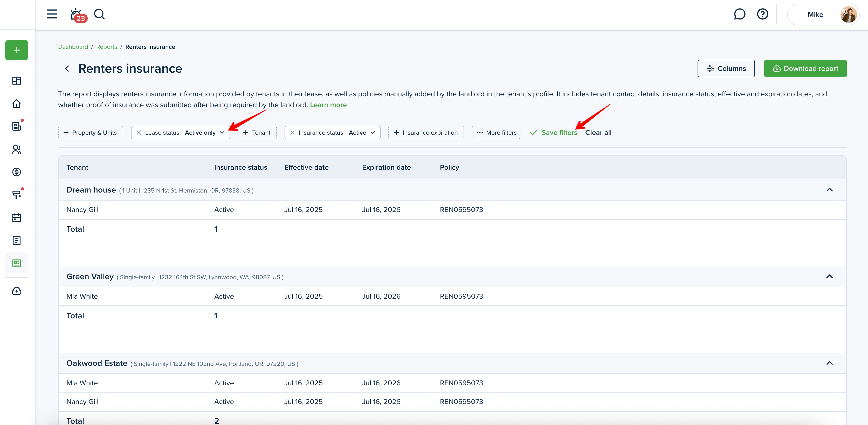868x425 pixels.
Task: Go back using the arrow beside Renters insurance
Action: coord(67,69)
